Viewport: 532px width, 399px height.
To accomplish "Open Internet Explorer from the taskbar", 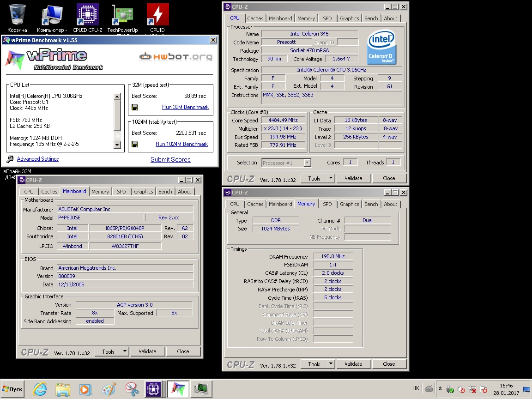I will coord(40,389).
